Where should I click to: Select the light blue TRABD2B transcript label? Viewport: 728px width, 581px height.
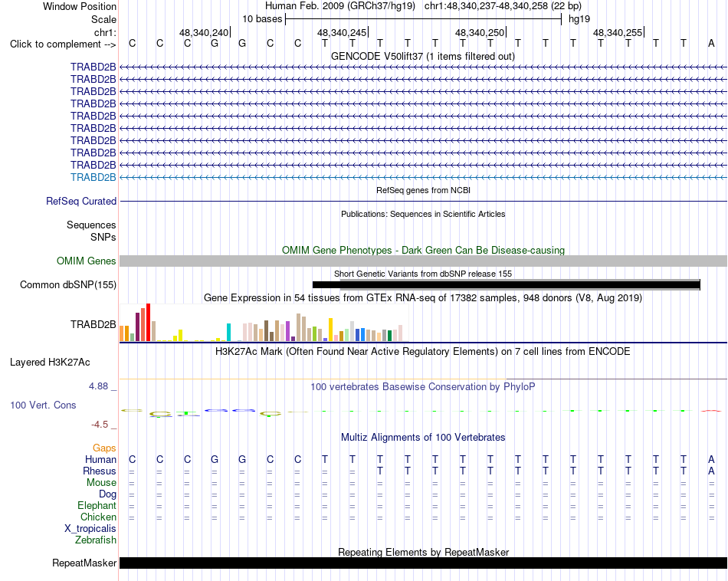point(93,177)
